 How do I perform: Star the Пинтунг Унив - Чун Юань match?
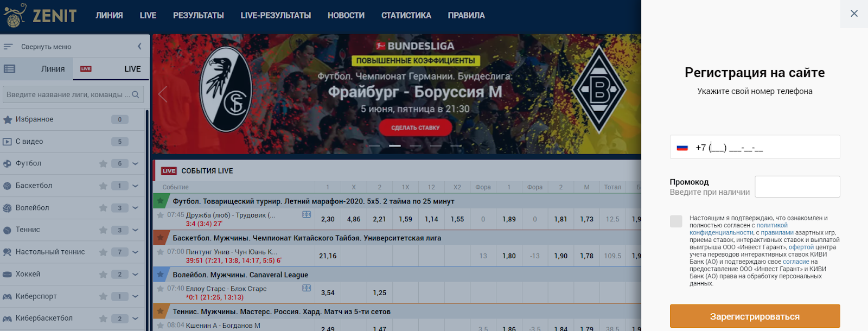161,252
